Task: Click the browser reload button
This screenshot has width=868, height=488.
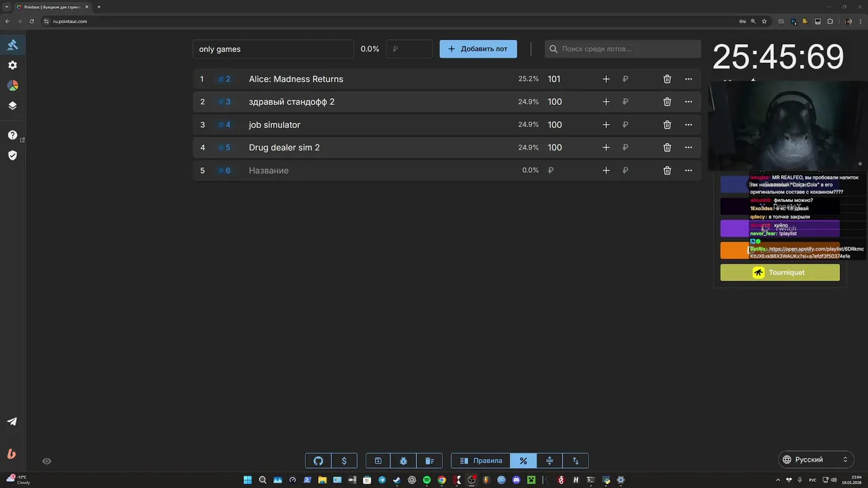Action: click(32, 21)
